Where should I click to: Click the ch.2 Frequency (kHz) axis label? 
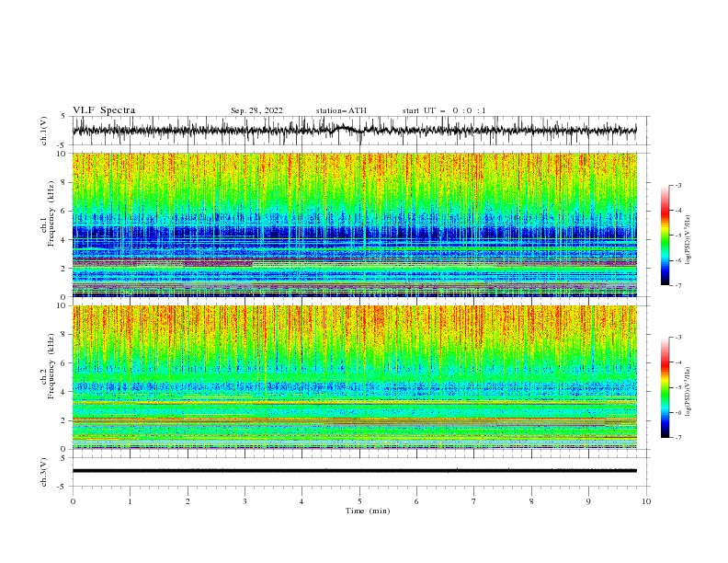[x=48, y=365]
